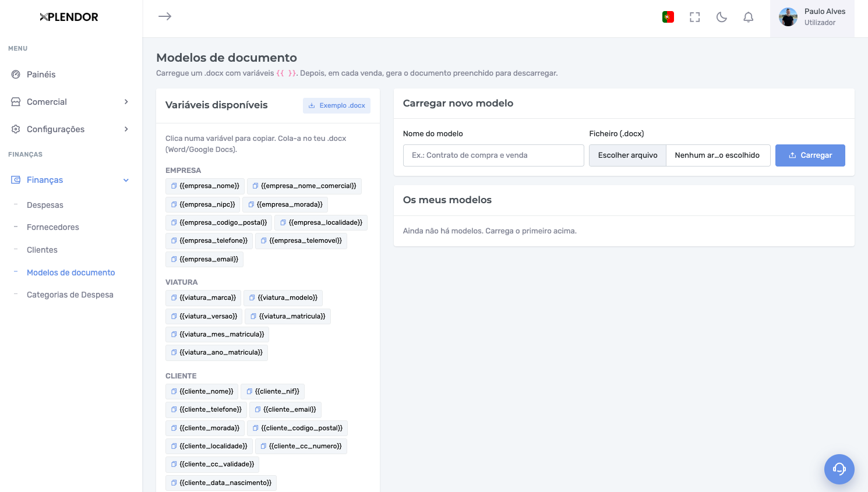
Task: Copy the {{empresa_email}} variable
Action: pos(204,259)
